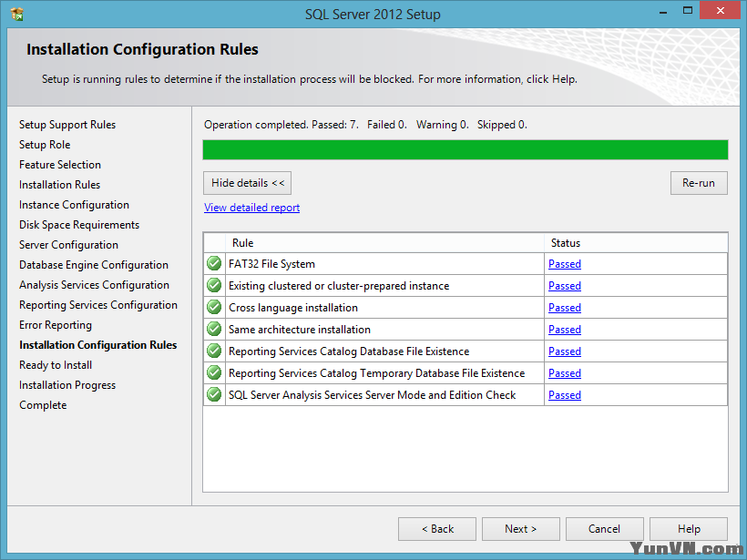This screenshot has width=747, height=560.
Task: Click Existing clustered or cluster-prepared instance text
Action: coord(339,286)
